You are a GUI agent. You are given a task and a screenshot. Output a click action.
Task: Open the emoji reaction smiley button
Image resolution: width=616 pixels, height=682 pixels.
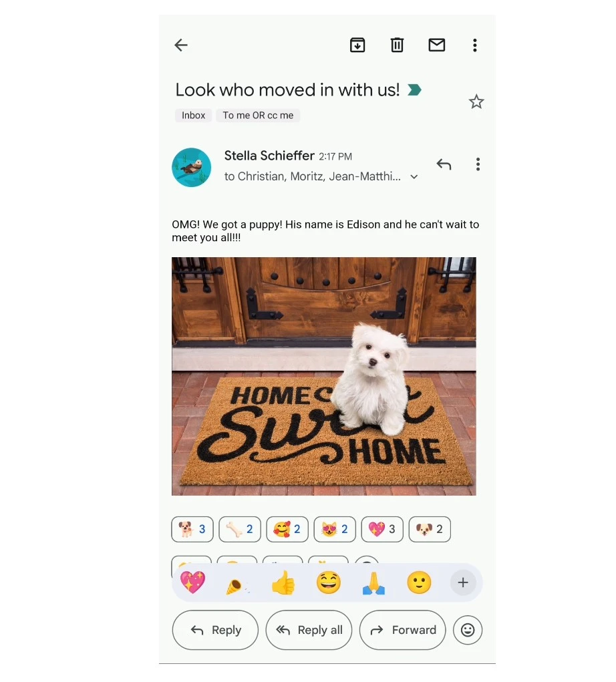pos(467,629)
